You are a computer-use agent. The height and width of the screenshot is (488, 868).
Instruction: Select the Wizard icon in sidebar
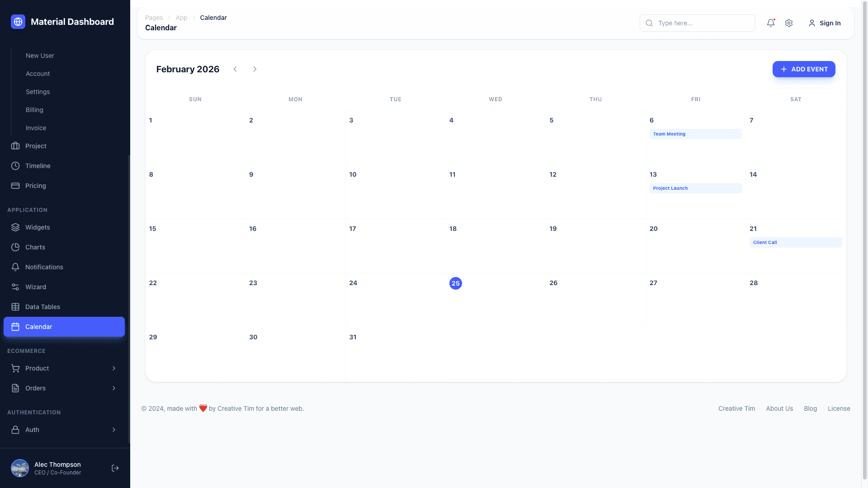[x=15, y=287]
